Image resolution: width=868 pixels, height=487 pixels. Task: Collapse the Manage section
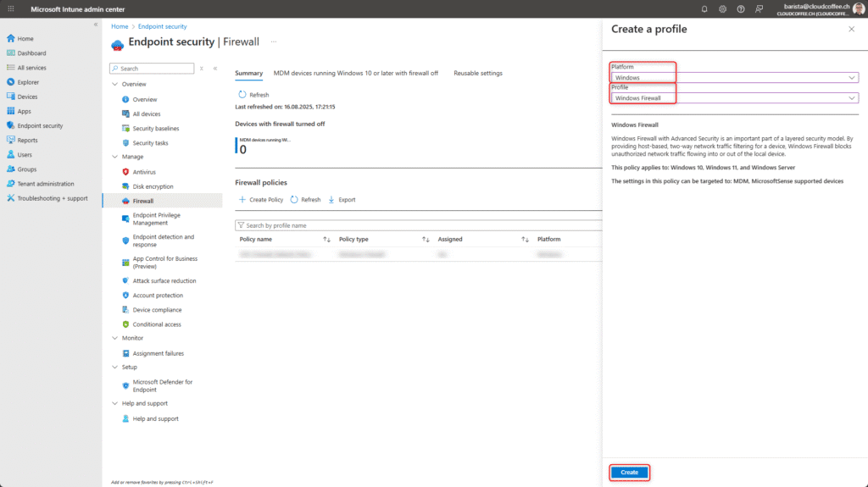click(115, 157)
